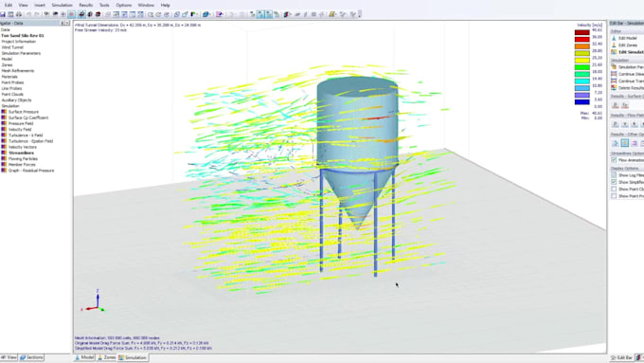The height and width of the screenshot is (363, 644).
Task: Click Continue Transient simulation button
Action: (x=627, y=81)
